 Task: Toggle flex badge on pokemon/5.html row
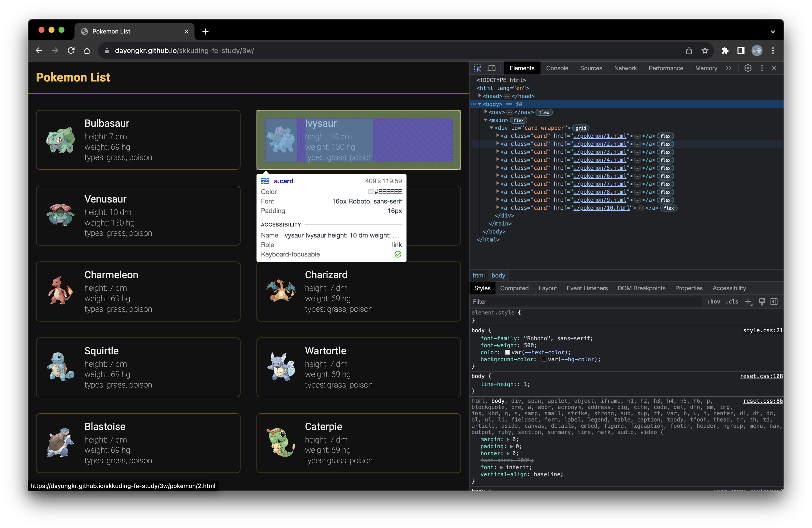pyautogui.click(x=666, y=168)
